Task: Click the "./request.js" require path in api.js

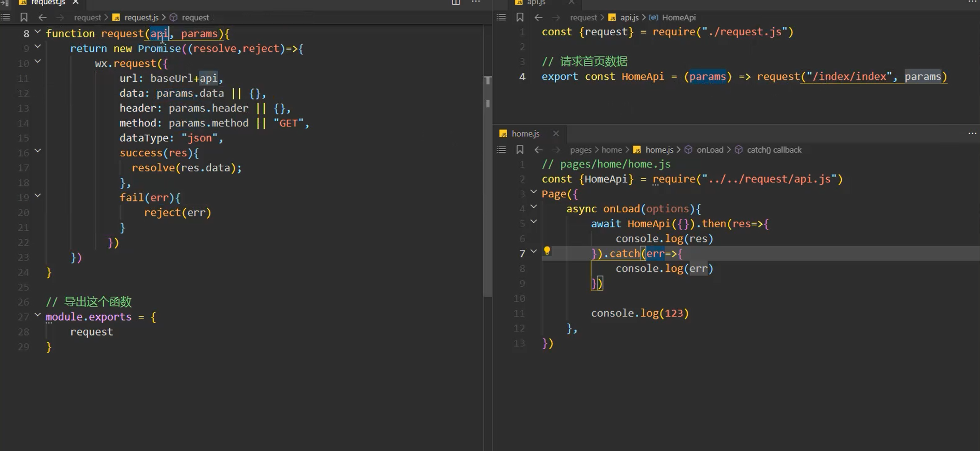Action: click(x=745, y=32)
